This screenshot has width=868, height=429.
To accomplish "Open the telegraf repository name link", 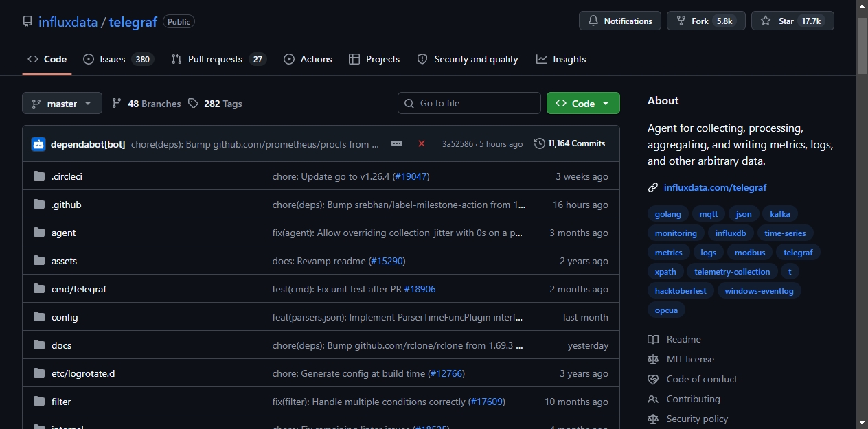I will 133,22.
